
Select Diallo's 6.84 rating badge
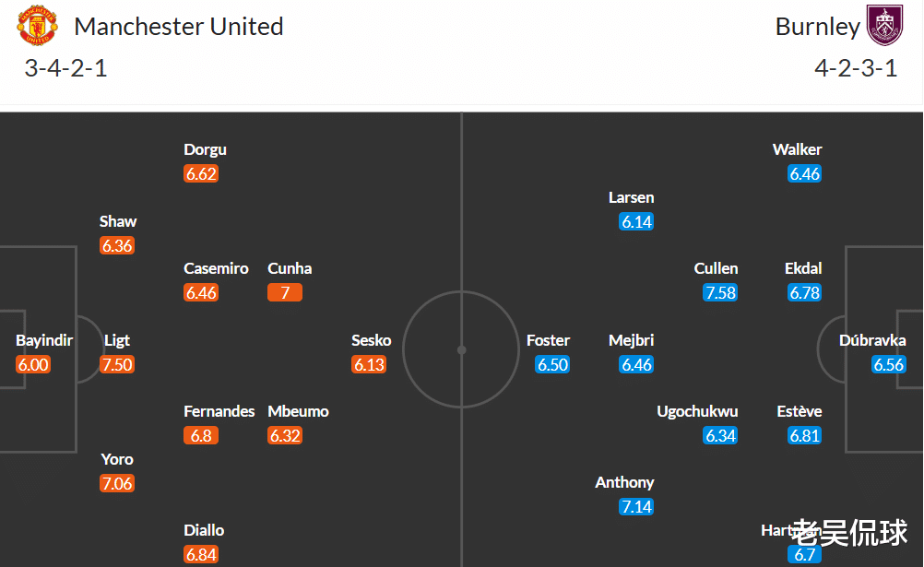(x=201, y=555)
